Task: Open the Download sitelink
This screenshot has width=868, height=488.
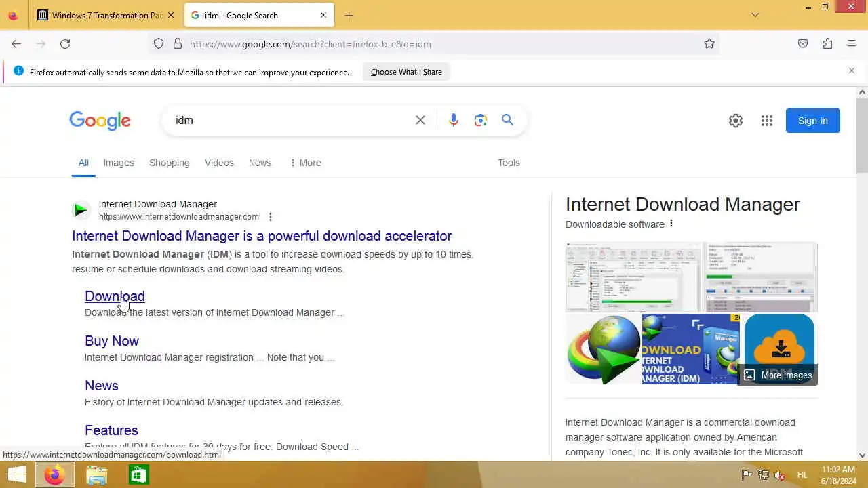Action: (115, 296)
